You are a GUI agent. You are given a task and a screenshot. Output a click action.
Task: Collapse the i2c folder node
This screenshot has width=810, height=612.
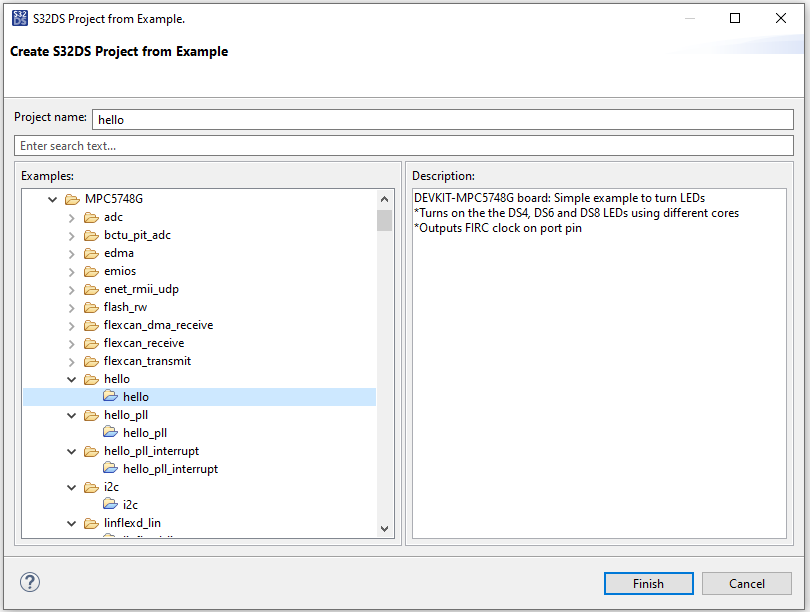point(72,488)
